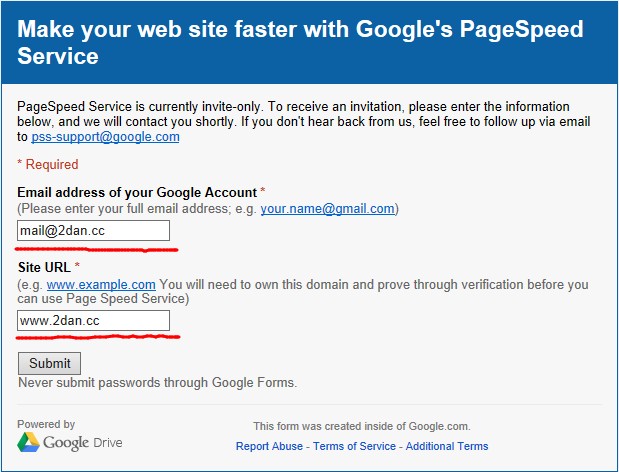Click 'This form was created inside of Google.com' text
Screen dimensions: 619x472
click(x=362, y=426)
